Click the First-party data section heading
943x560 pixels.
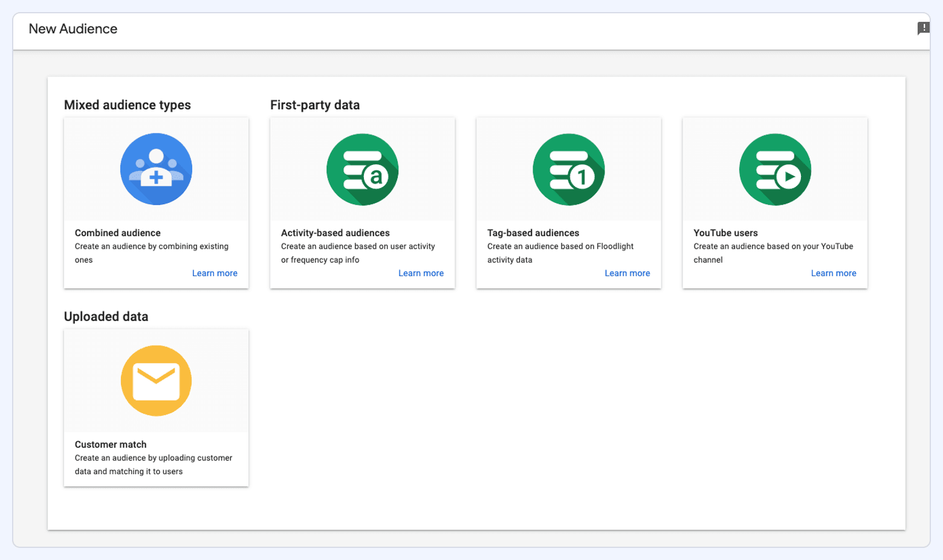coord(315,105)
